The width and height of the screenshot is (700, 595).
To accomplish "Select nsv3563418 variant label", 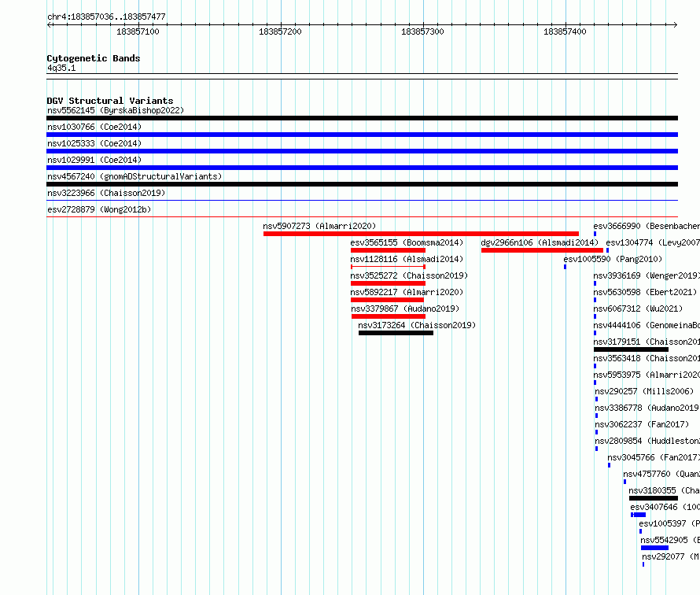I will pos(647,358).
